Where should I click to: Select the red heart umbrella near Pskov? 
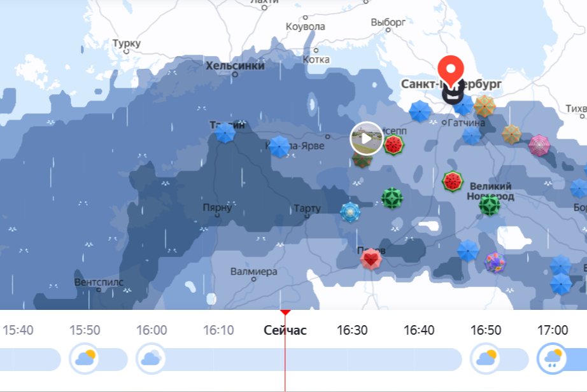pos(371,259)
